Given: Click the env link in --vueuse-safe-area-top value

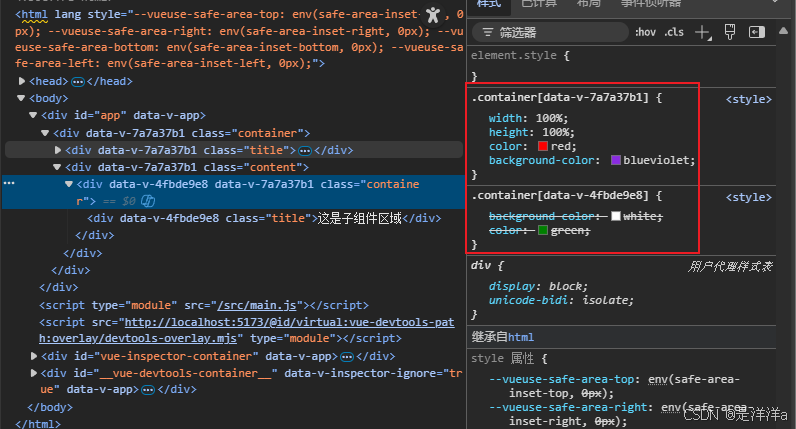Looking at the screenshot, I should click(x=657, y=379).
